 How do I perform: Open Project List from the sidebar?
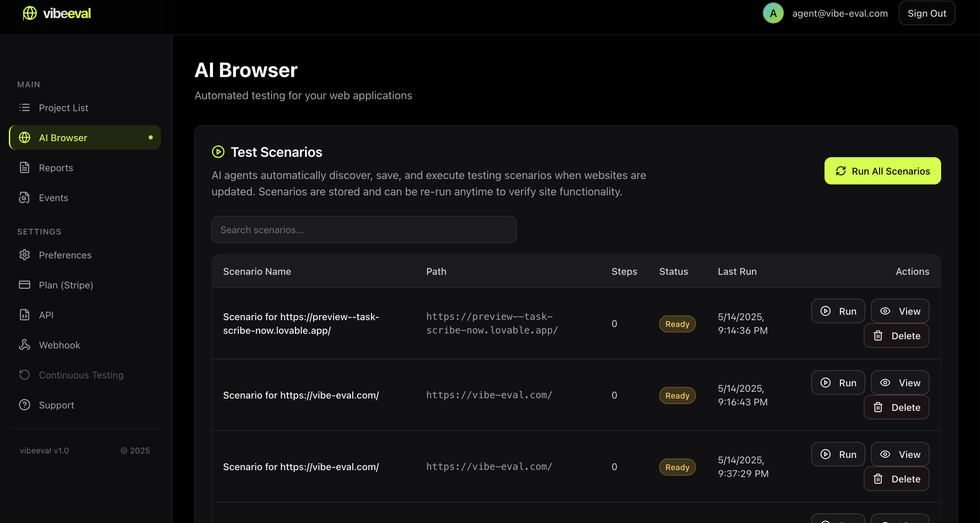pos(85,108)
